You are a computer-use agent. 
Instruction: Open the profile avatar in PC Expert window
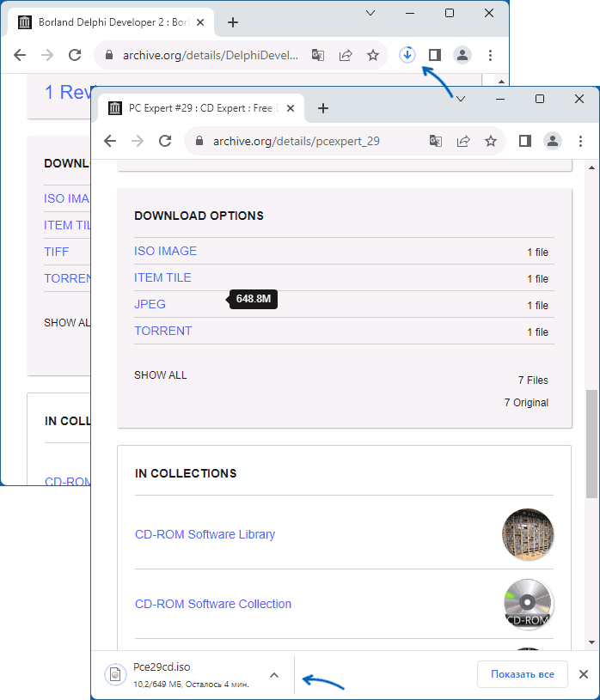tap(553, 141)
